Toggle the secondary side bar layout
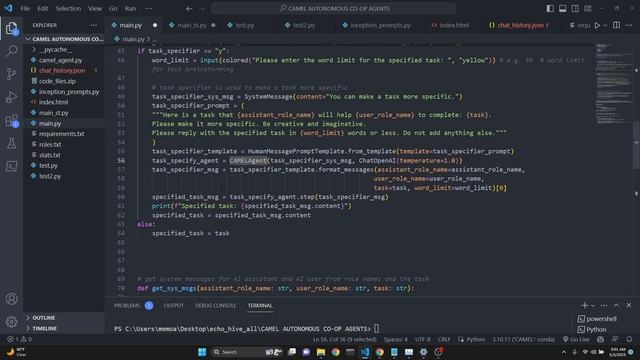This screenshot has width=640, height=360. click(575, 9)
